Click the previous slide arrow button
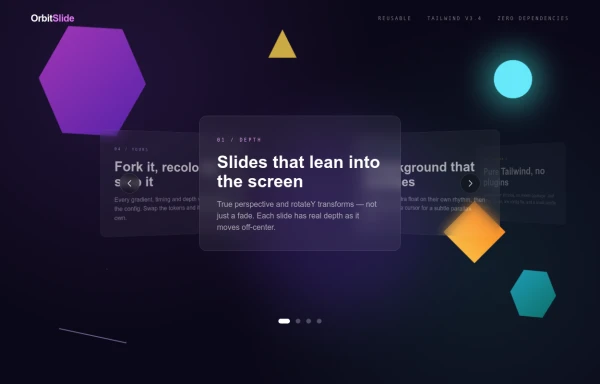This screenshot has height=384, width=600. pyautogui.click(x=130, y=183)
